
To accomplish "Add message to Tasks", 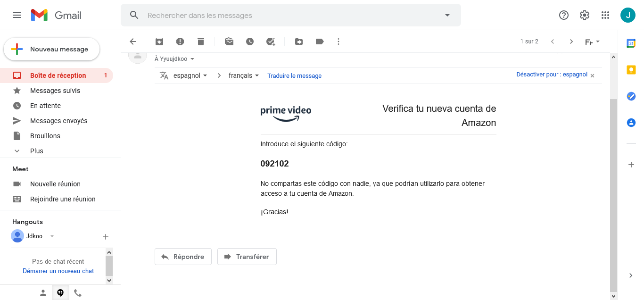I will 271,42.
